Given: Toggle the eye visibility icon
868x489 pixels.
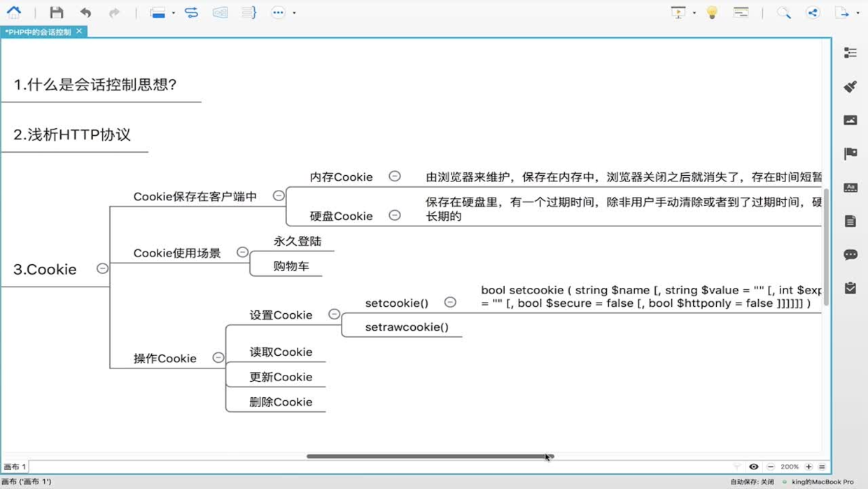Looking at the screenshot, I should tap(754, 467).
